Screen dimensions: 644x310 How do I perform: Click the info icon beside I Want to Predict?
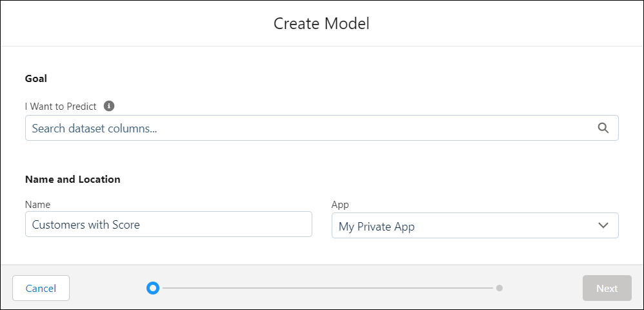(109, 106)
